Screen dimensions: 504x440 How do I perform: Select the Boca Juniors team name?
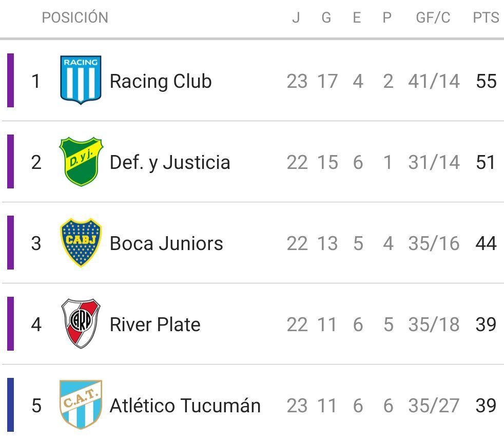click(166, 243)
